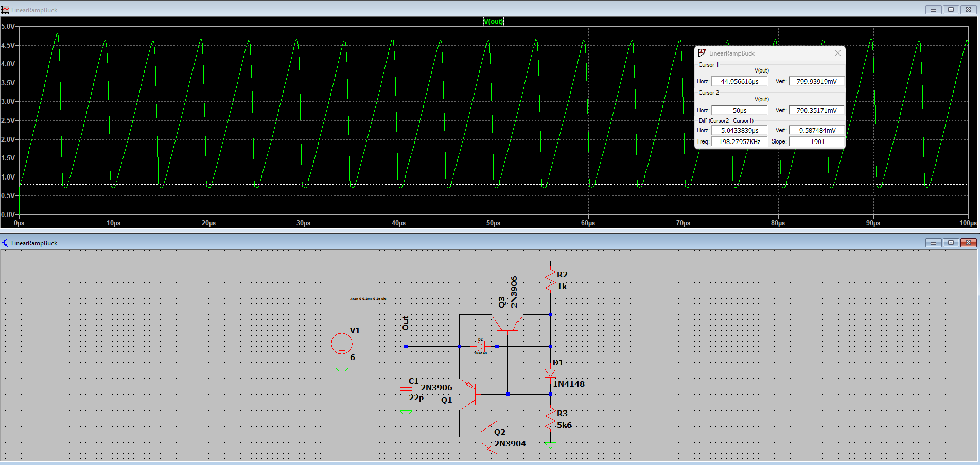Image resolution: width=980 pixels, height=465 pixels.
Task: Restore the waveform plot window
Action: (951, 10)
